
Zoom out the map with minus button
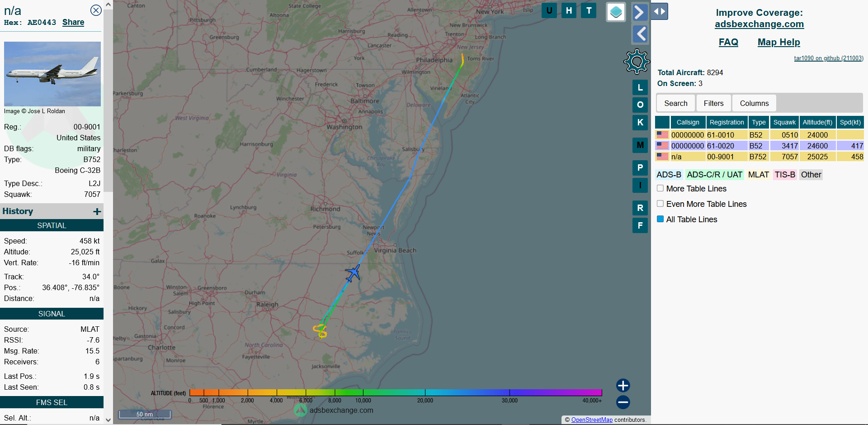[x=623, y=402]
